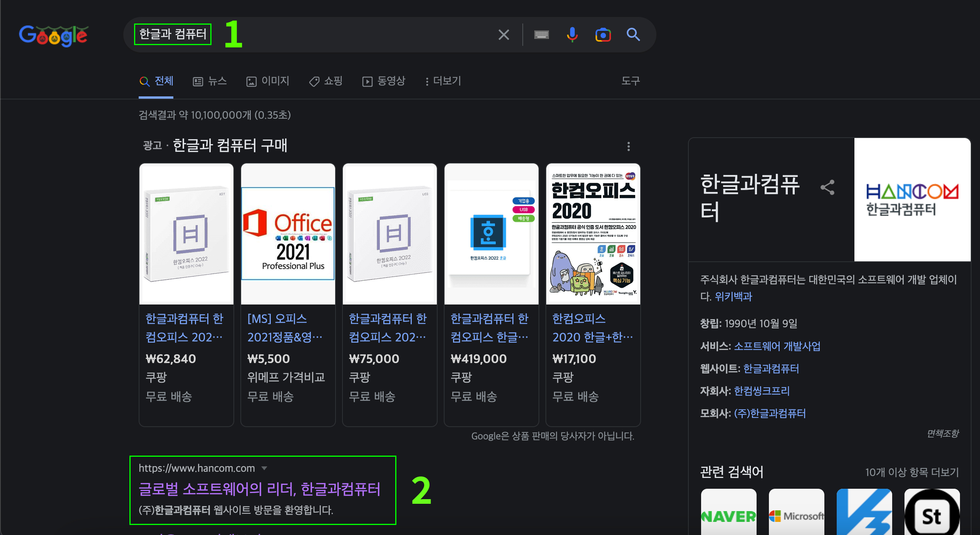Switch to the 뉴스 tab
980x535 pixels.
[210, 81]
